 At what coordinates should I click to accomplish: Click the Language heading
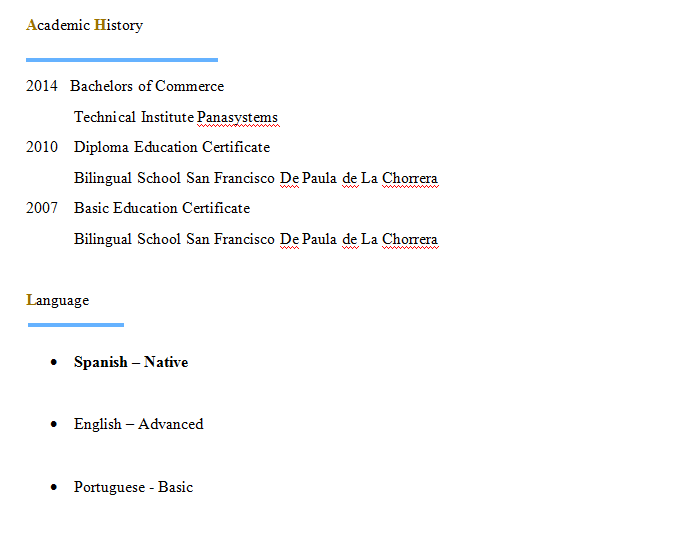(57, 300)
